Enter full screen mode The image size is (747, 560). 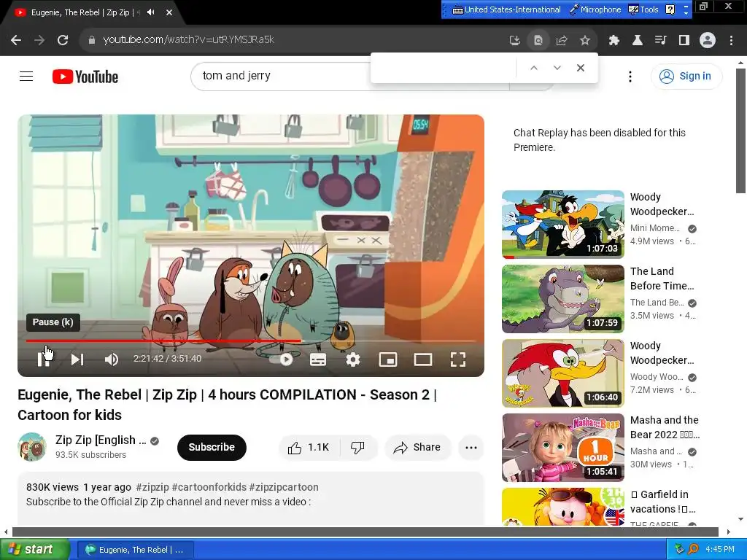458,359
